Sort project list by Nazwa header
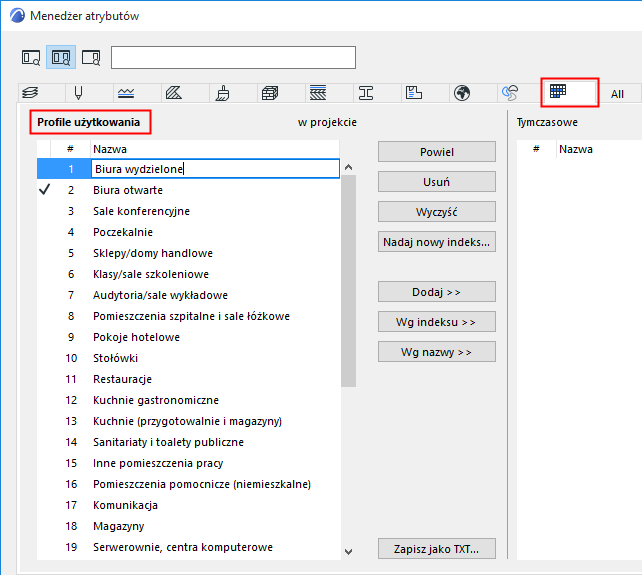The height and width of the screenshot is (575, 642). (x=215, y=149)
